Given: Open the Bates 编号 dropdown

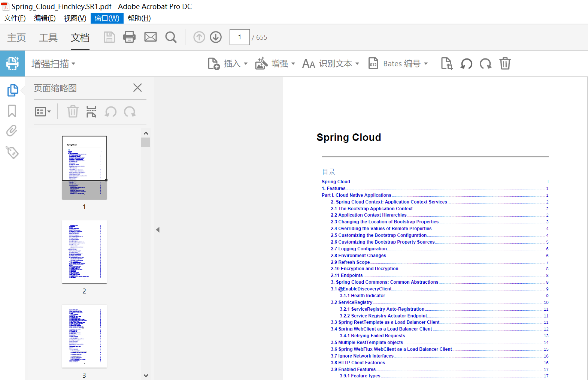Looking at the screenshot, I should 398,64.
